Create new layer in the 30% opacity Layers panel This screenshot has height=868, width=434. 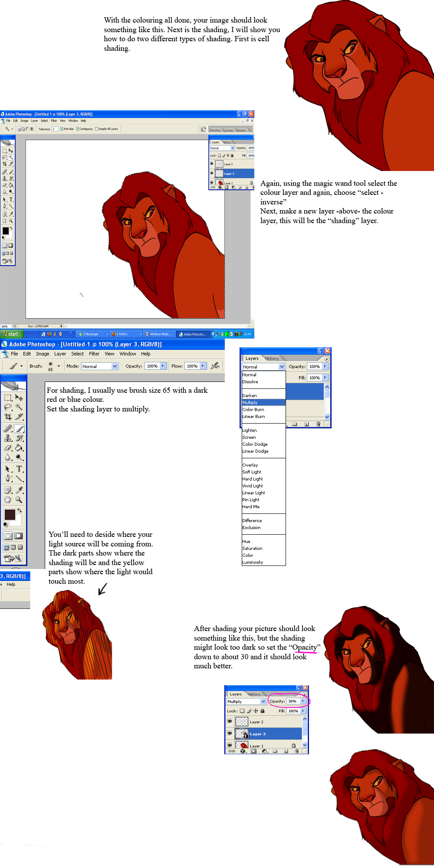click(286, 751)
